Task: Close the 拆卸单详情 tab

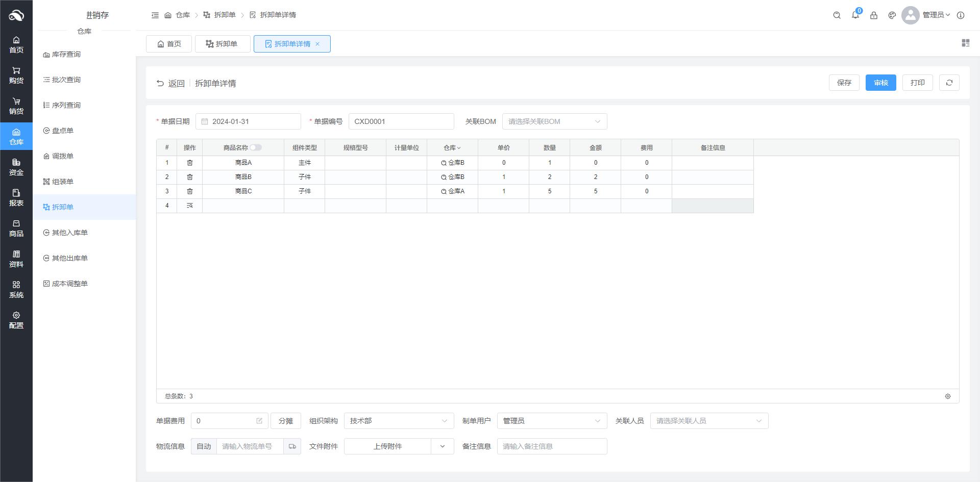Action: (x=317, y=44)
